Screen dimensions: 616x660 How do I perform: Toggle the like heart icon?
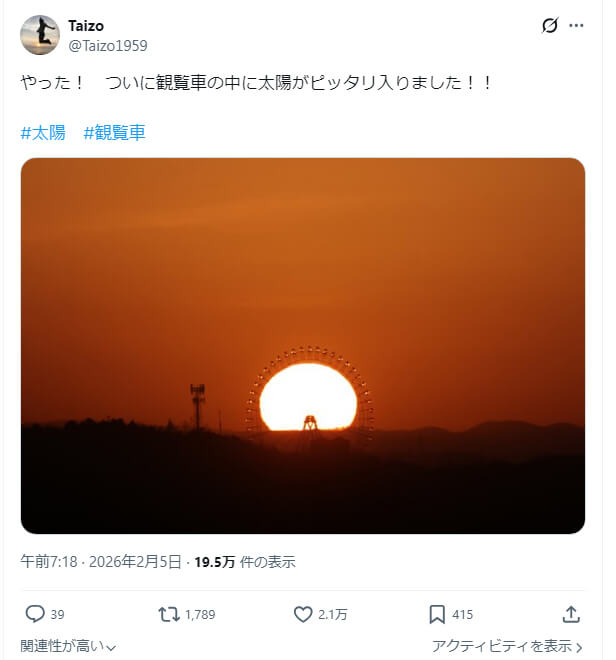point(303,614)
